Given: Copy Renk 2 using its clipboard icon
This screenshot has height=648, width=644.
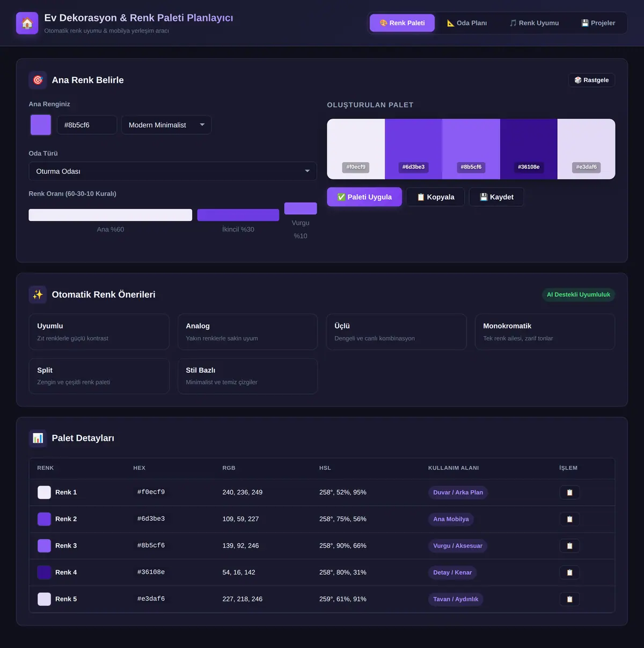Looking at the screenshot, I should pyautogui.click(x=569, y=519).
